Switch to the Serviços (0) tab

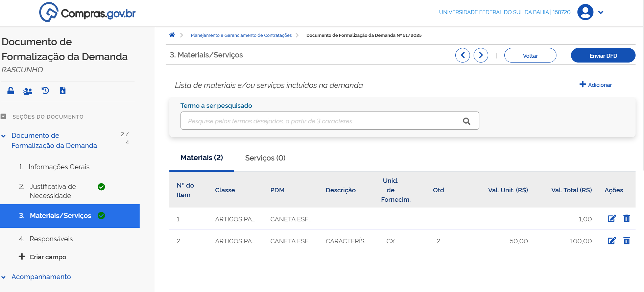[265, 158]
